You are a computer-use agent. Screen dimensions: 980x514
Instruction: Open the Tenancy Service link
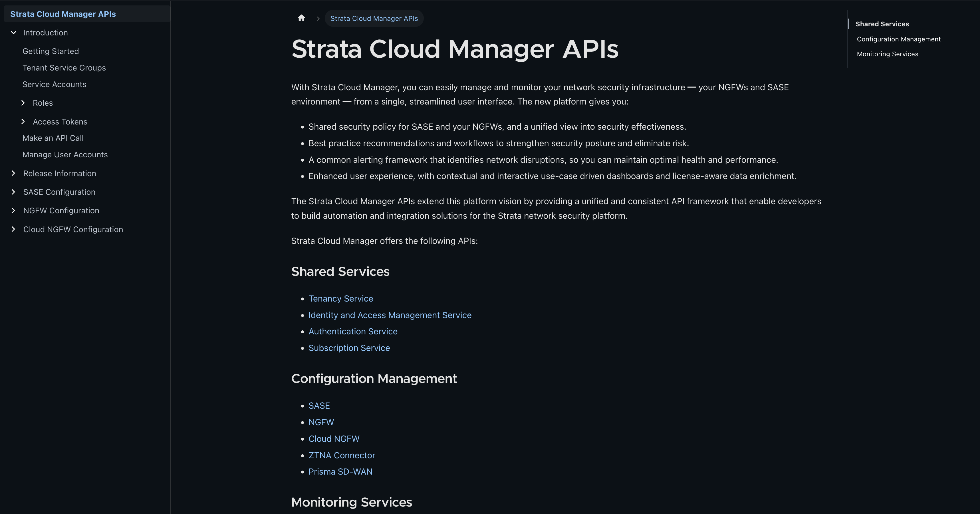(x=340, y=298)
